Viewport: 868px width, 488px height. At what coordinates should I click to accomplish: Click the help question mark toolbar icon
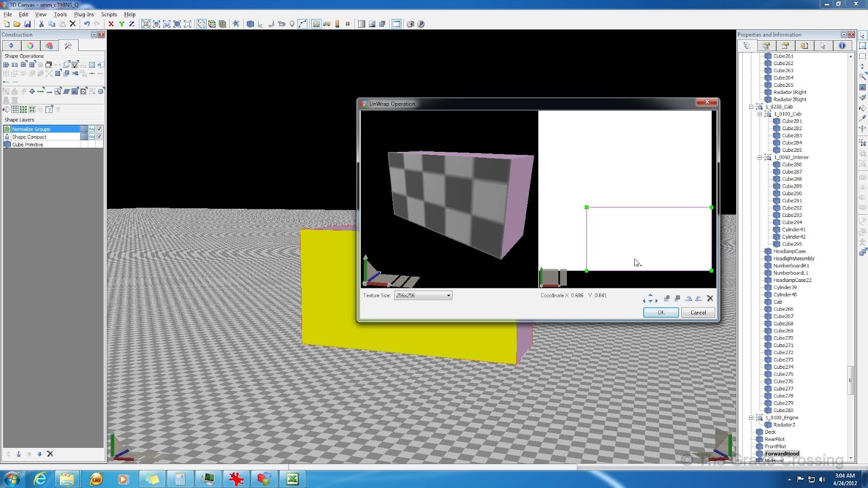pos(421,24)
